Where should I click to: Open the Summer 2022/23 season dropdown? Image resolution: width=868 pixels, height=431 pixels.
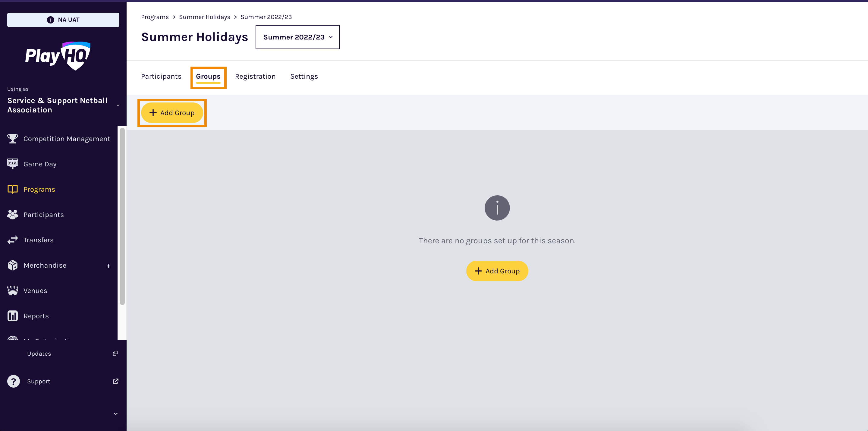pyautogui.click(x=297, y=37)
